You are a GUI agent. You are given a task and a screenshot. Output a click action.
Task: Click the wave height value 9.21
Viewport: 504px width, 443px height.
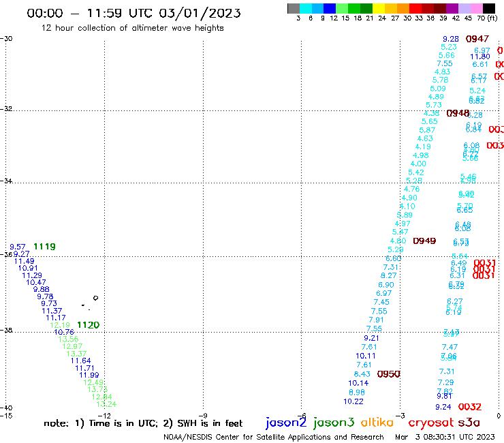[x=371, y=338]
